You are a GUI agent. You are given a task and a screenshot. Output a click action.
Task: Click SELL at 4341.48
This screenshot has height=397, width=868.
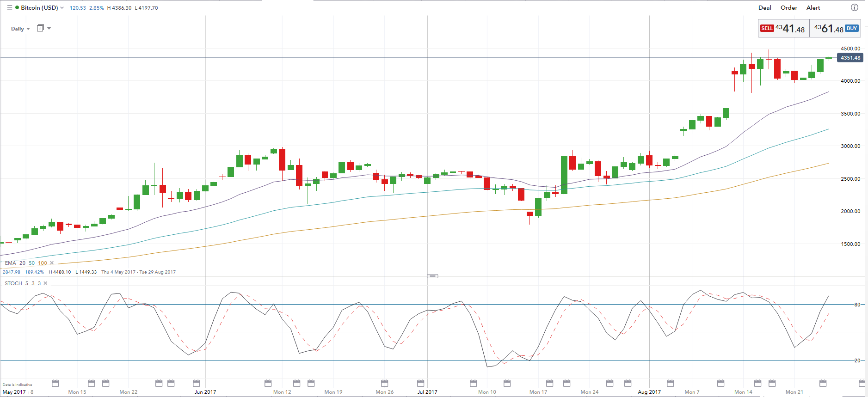pyautogui.click(x=784, y=28)
